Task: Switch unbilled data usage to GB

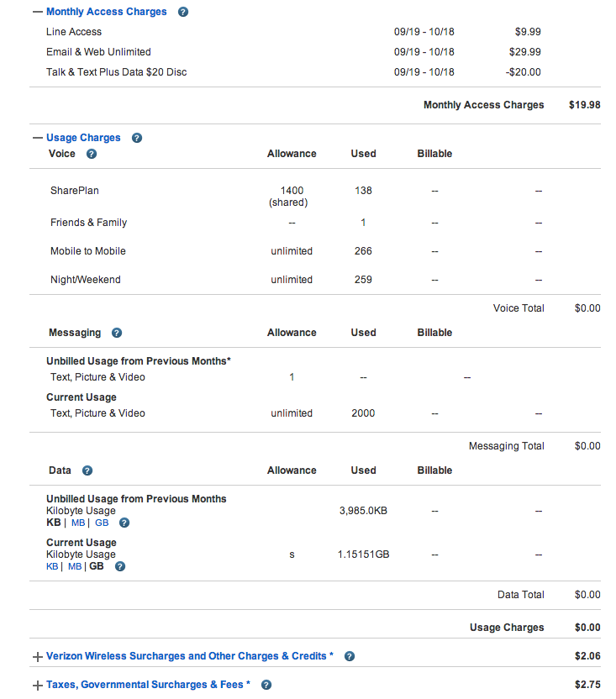Action: [x=102, y=523]
